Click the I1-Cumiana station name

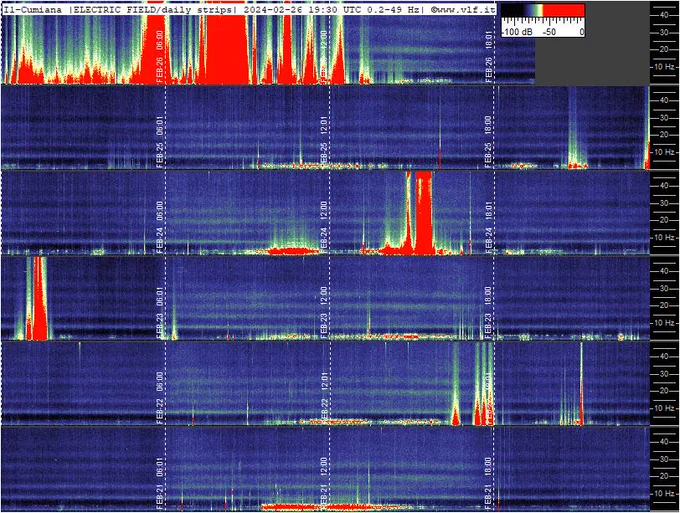coord(33,10)
